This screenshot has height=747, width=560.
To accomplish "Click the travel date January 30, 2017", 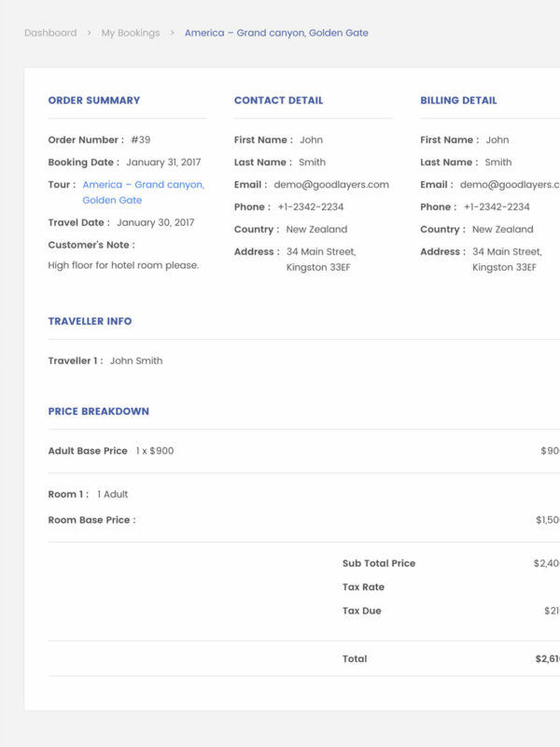I will pyautogui.click(x=155, y=223).
